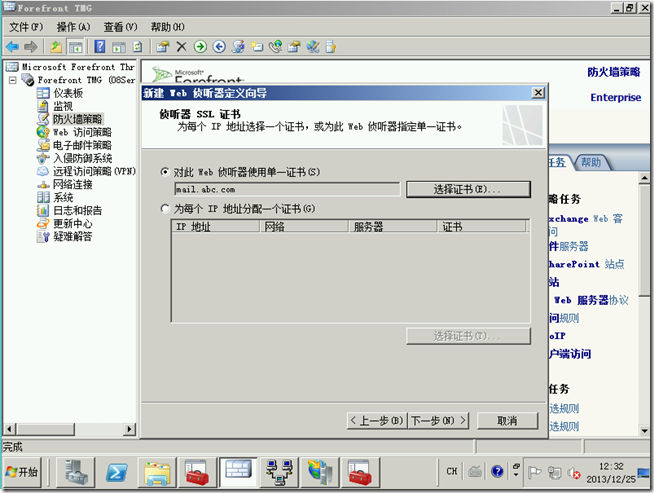Select 仪表板 in the tree
This screenshot has width=654, height=493.
68,93
